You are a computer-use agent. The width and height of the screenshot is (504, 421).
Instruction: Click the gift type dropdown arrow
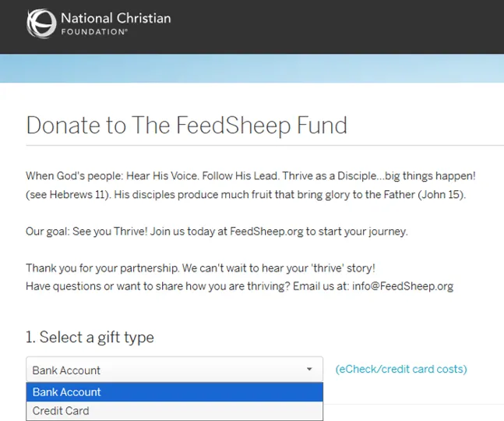tap(309, 370)
